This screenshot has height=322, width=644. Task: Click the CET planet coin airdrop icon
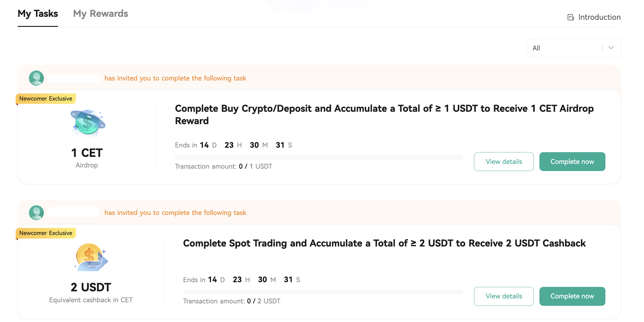(88, 122)
